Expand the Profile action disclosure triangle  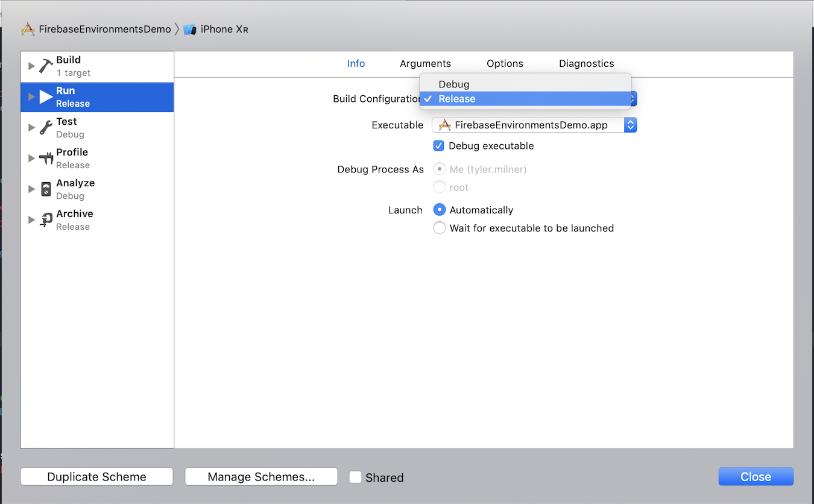[31, 158]
